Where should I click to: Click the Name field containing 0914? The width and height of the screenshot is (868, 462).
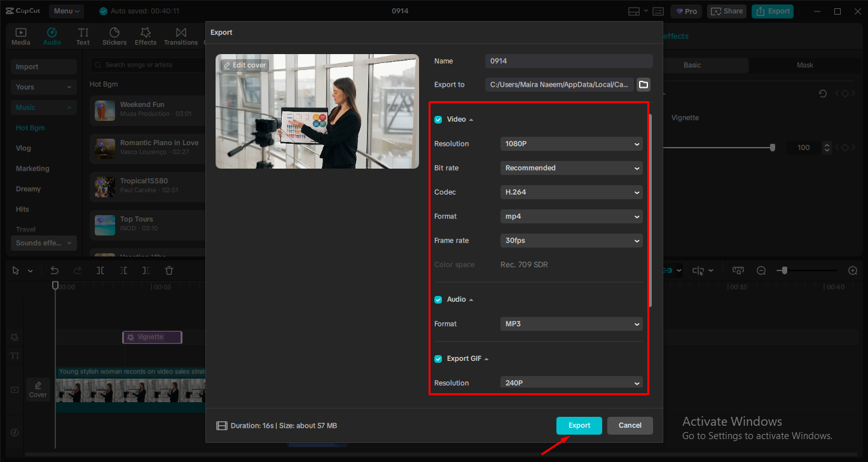[569, 61]
